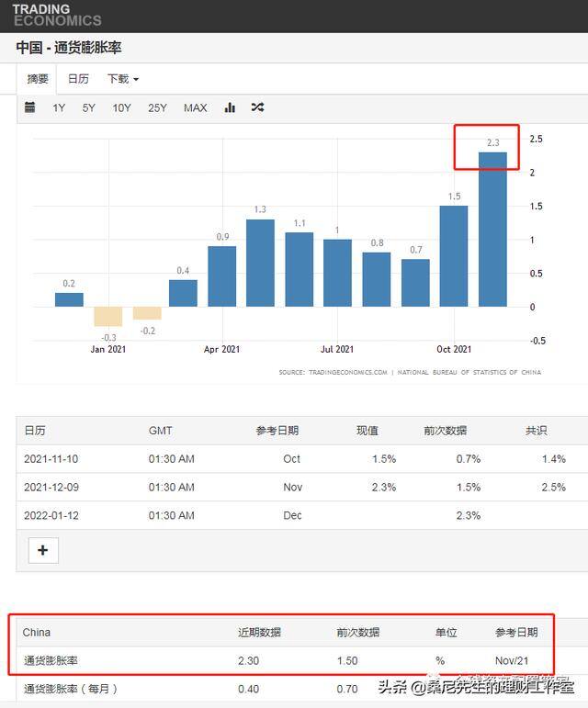This screenshot has width=588, height=708.
Task: Click consensus value 2.5% for Nov
Action: click(554, 488)
